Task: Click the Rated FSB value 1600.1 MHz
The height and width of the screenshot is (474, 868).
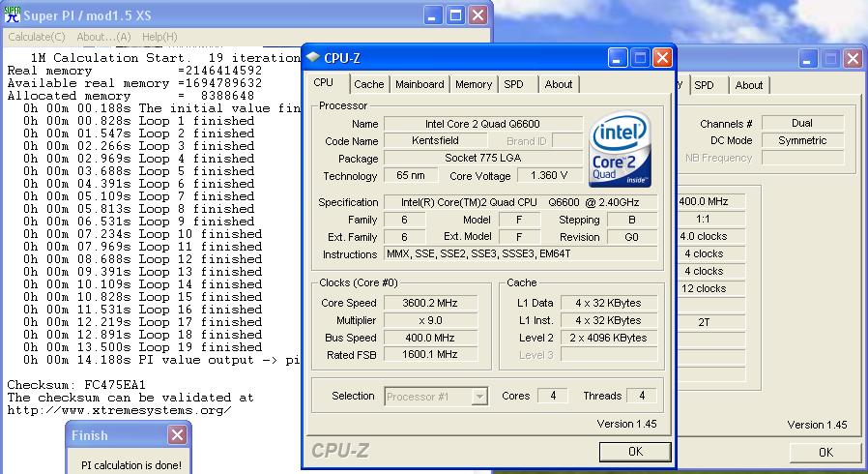Action: pyautogui.click(x=430, y=354)
